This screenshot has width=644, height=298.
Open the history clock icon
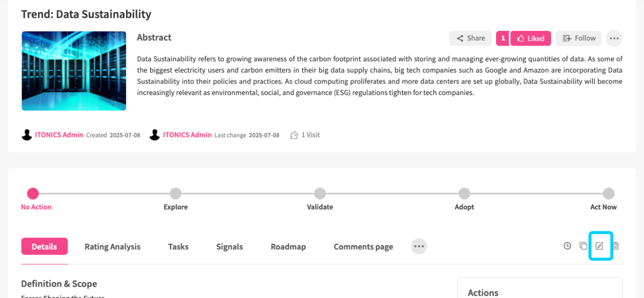(568, 246)
